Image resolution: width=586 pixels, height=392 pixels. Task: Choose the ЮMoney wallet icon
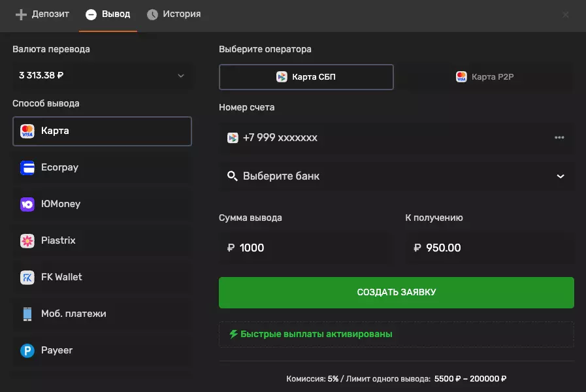[27, 204]
